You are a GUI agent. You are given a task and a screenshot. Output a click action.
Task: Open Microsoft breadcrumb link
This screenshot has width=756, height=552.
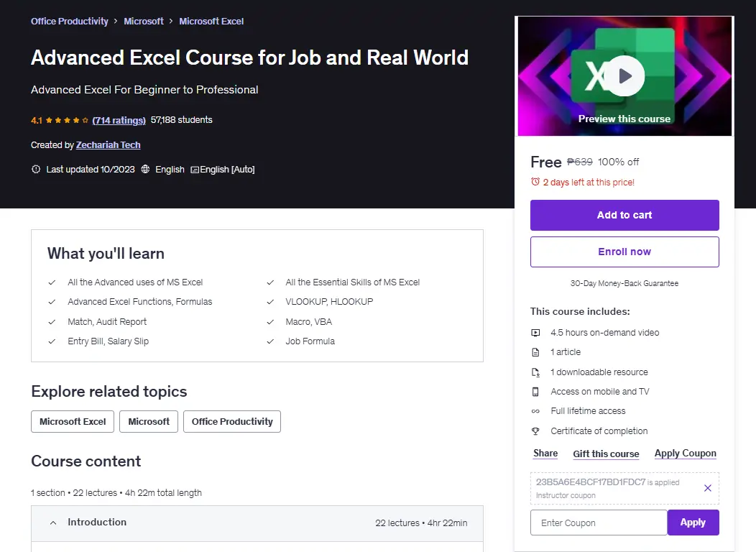(144, 22)
